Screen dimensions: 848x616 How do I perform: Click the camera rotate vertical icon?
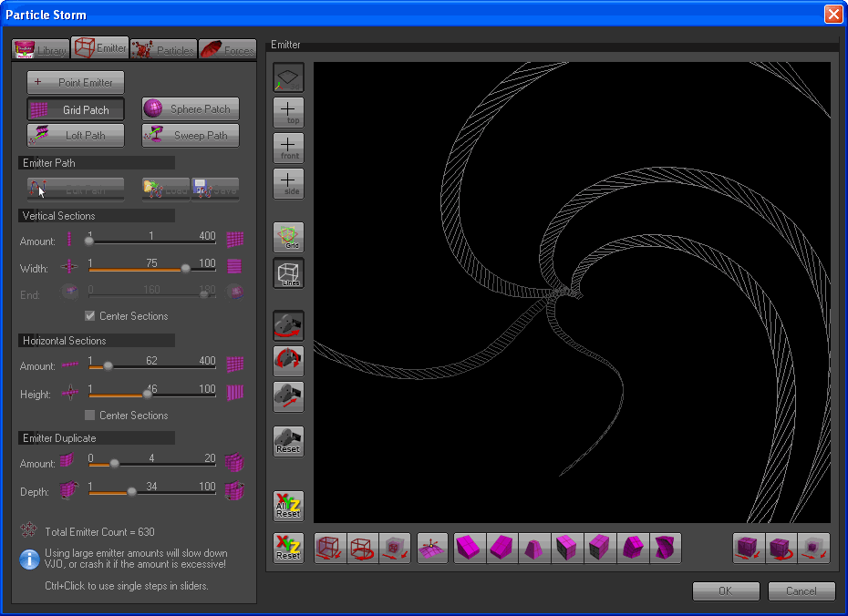pos(288,361)
